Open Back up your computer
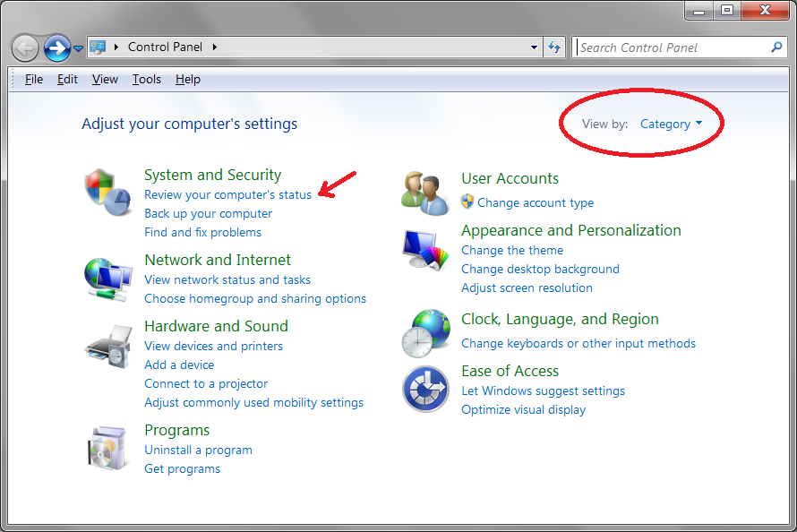 208,213
